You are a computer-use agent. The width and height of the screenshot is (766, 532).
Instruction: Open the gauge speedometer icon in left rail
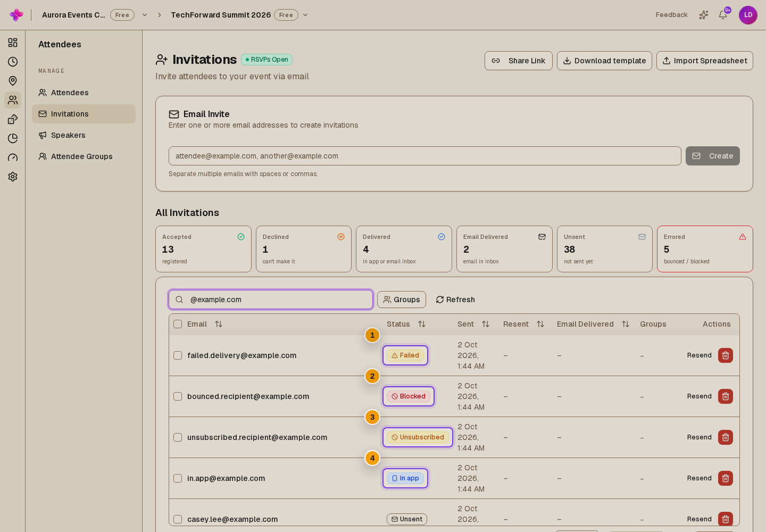(x=13, y=157)
